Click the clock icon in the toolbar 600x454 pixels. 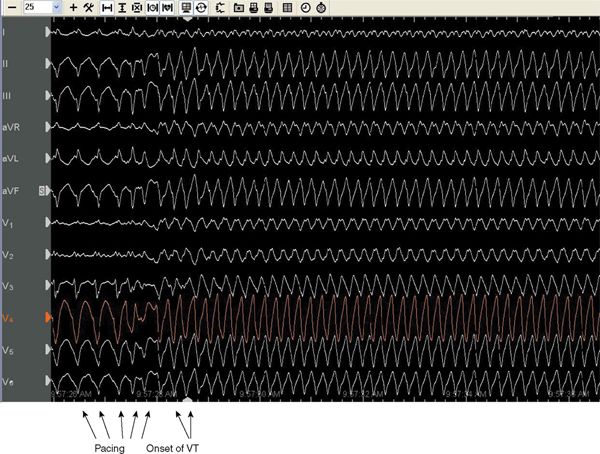point(304,7)
